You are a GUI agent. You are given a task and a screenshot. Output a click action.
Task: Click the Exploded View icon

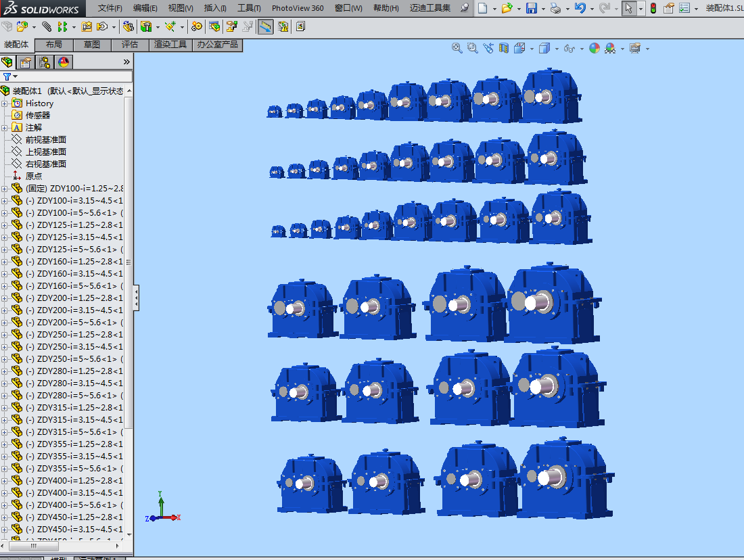coord(231,26)
